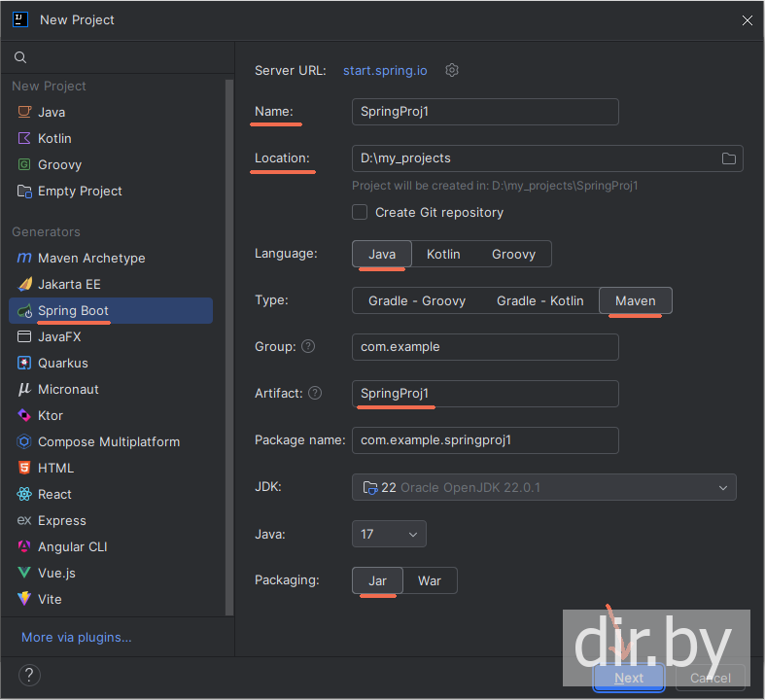The height and width of the screenshot is (700, 765).
Task: Open More via plugins link
Action: 77,637
